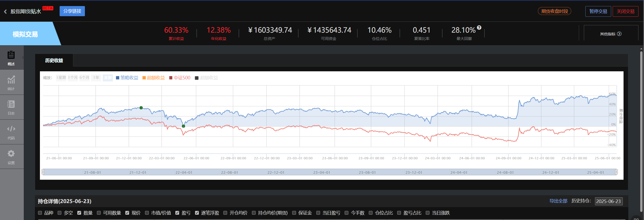Check the 可用数量 column checkbox

(99, 213)
